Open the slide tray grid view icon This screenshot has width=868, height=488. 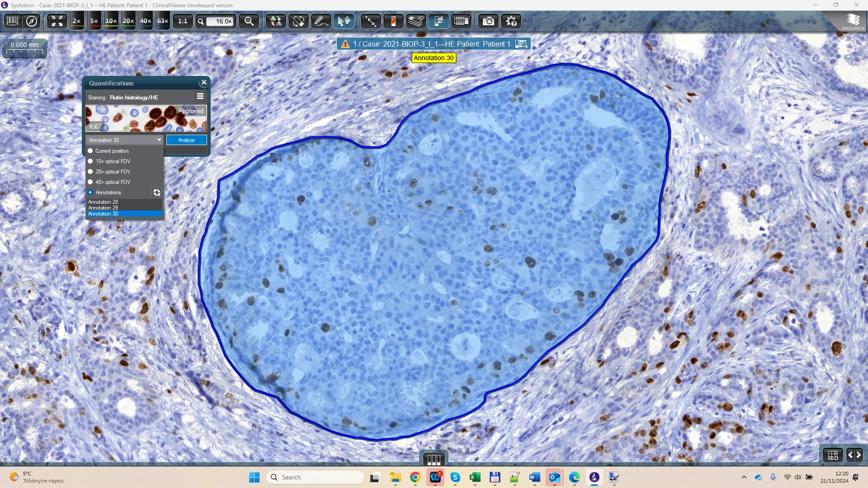pos(461,21)
